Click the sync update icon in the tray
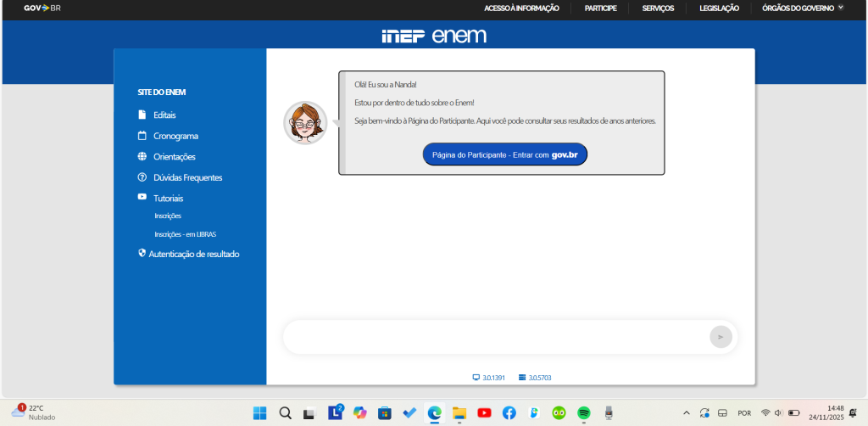This screenshot has width=868, height=426. 704,412
